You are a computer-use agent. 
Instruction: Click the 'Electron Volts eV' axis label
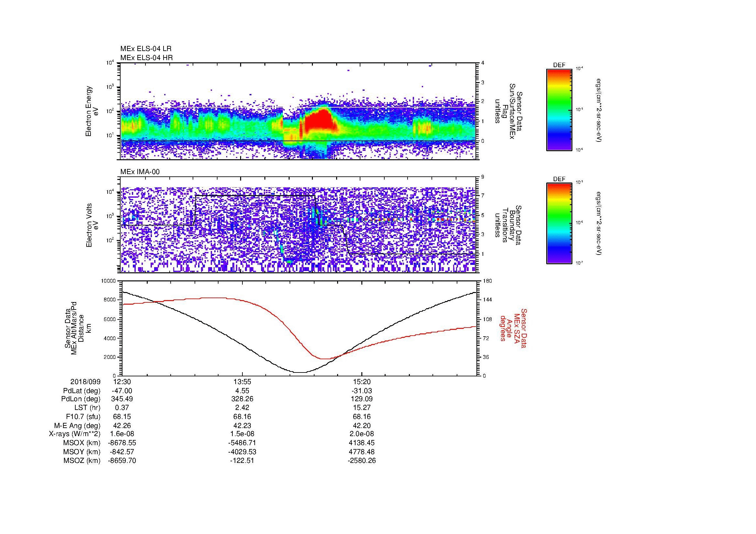tap(92, 225)
